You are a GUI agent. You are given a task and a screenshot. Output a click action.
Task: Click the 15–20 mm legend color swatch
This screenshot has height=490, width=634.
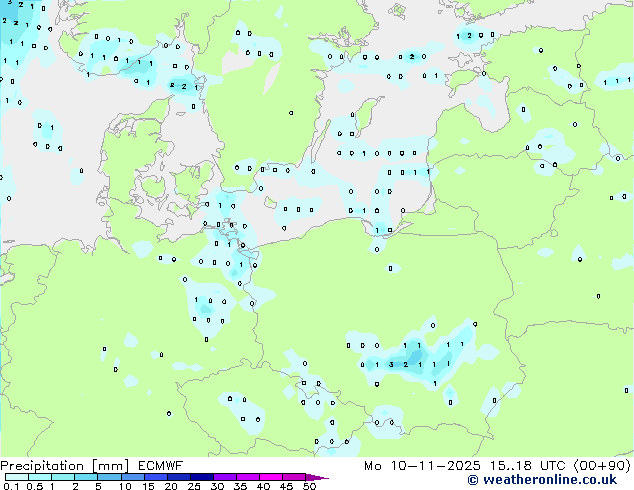click(x=156, y=477)
